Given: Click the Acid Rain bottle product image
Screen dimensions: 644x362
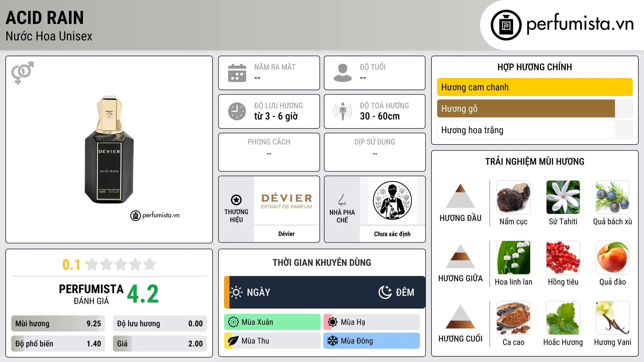Looking at the screenshot, I should [109, 149].
